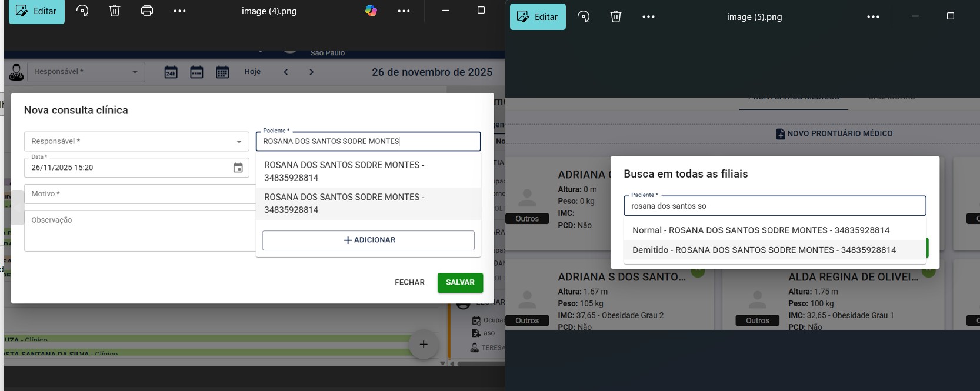The width and height of the screenshot is (980, 391).
Task: Click calendar date picker icon in Data field
Action: [x=238, y=168]
